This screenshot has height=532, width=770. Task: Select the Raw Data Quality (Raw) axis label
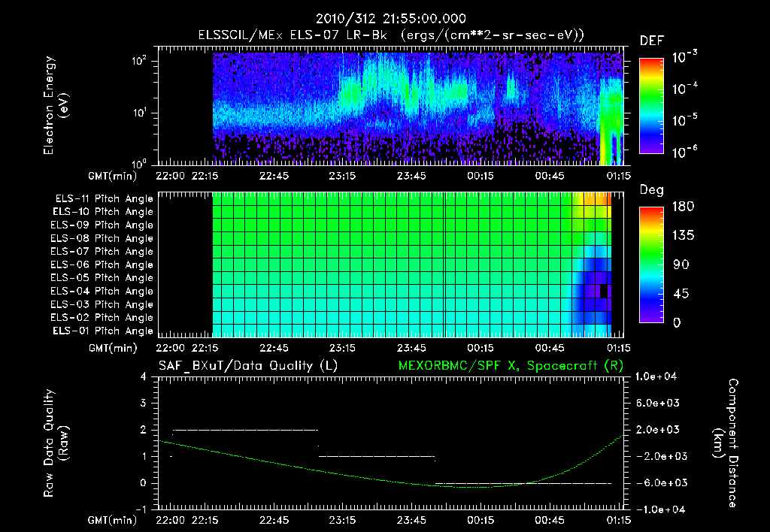pyautogui.click(x=56, y=443)
